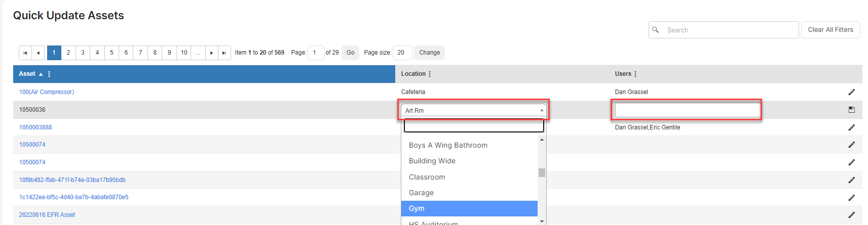Click the pencil edit icon for 100(Air Compressor)
Image resolution: width=868 pixels, height=225 pixels.
(x=851, y=92)
